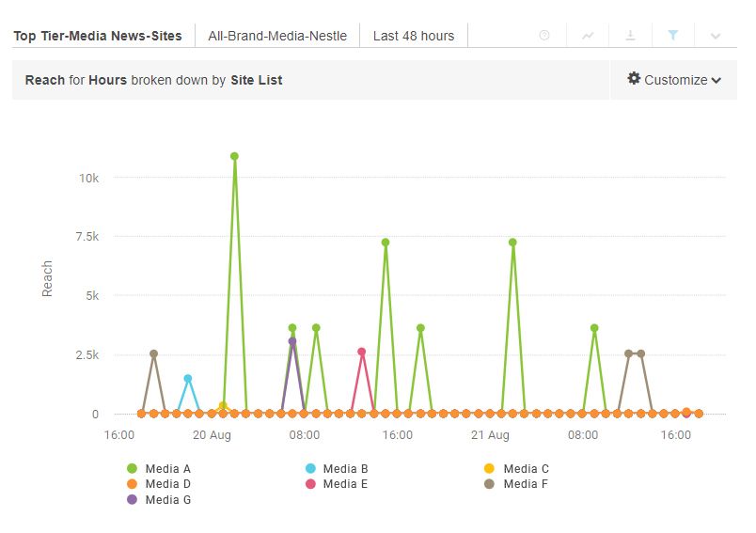Viewport: 756px width, 533px height.
Task: Click the help question mark icon
Action: pos(544,36)
